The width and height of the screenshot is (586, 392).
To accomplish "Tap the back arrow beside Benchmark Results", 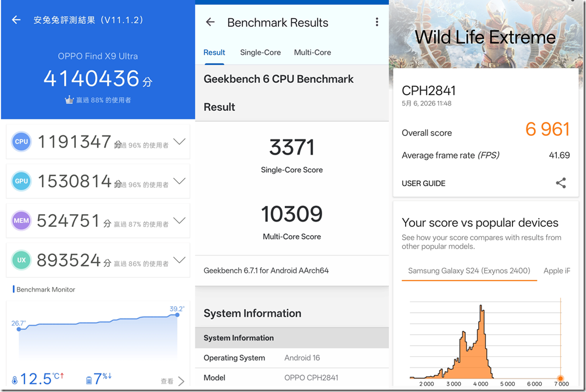I will tap(210, 22).
